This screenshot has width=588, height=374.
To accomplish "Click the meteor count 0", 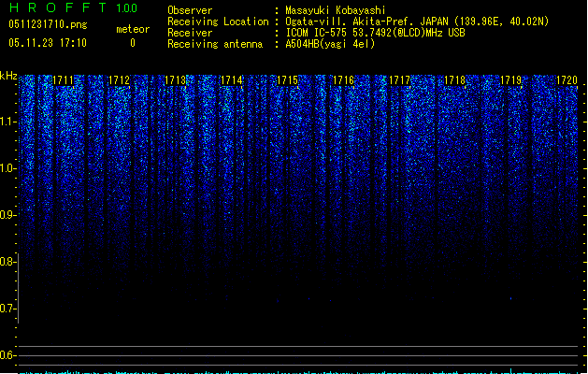I will pos(133,43).
